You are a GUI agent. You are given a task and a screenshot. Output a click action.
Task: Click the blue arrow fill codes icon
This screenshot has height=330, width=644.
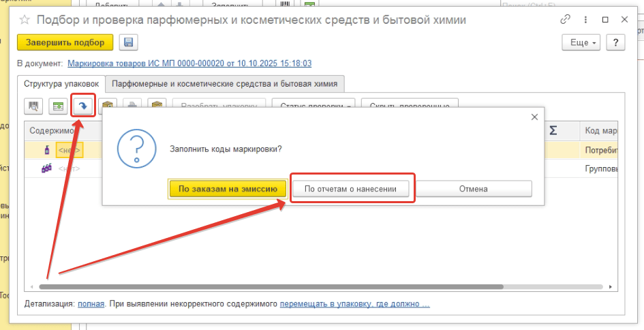click(83, 106)
